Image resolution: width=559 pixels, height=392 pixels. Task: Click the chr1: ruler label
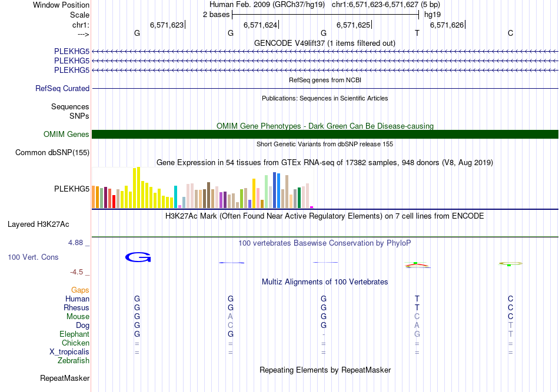81,25
